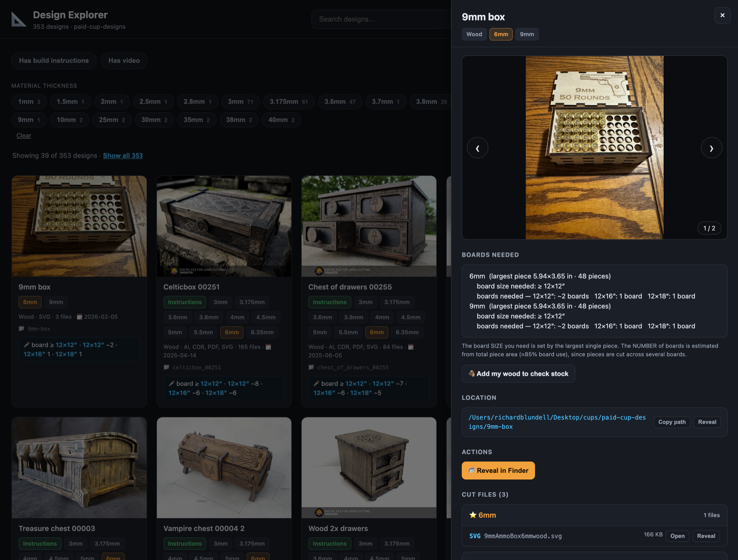Clear the material thickness filters
Screen dimensions: 738x560
coord(24,135)
